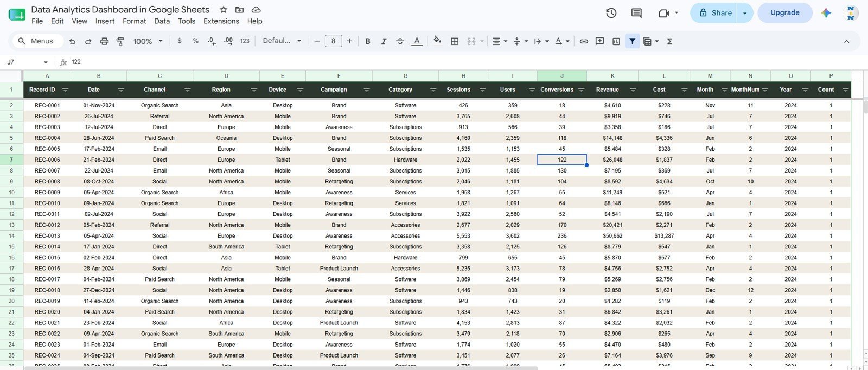This screenshot has width=868, height=370.
Task: Open the Data menu
Action: pos(162,21)
